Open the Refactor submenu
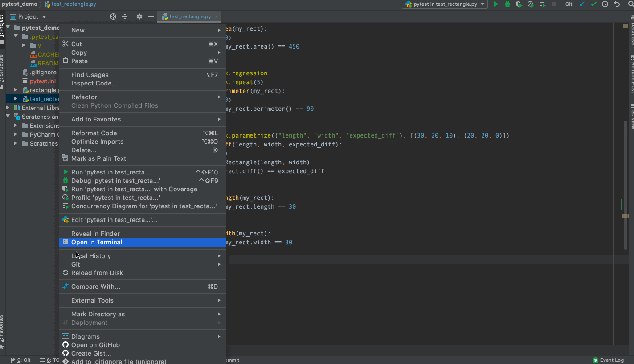The image size is (634, 364). point(143,97)
